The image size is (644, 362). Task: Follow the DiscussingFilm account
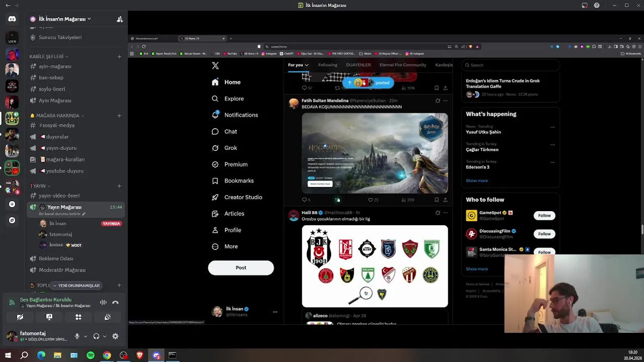pos(544,234)
